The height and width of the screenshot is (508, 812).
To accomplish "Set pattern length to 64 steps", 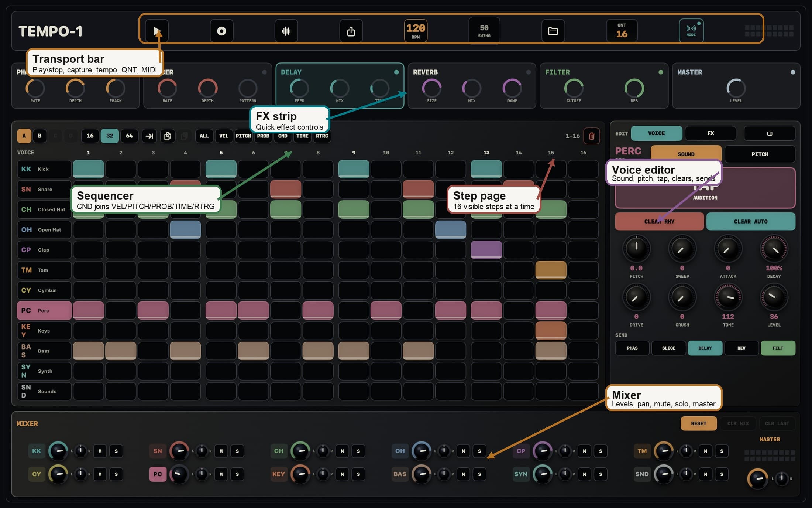I will tap(129, 136).
